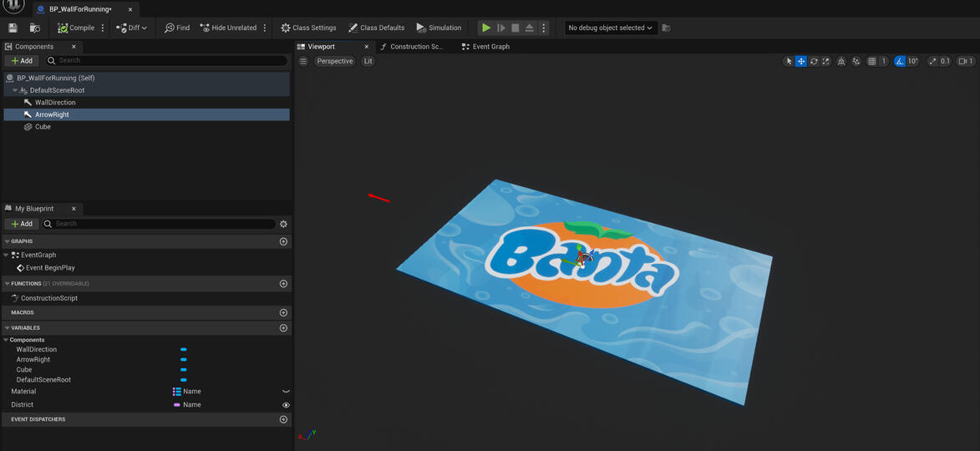This screenshot has height=451, width=980.
Task: Click the Compile button
Action: 76,28
